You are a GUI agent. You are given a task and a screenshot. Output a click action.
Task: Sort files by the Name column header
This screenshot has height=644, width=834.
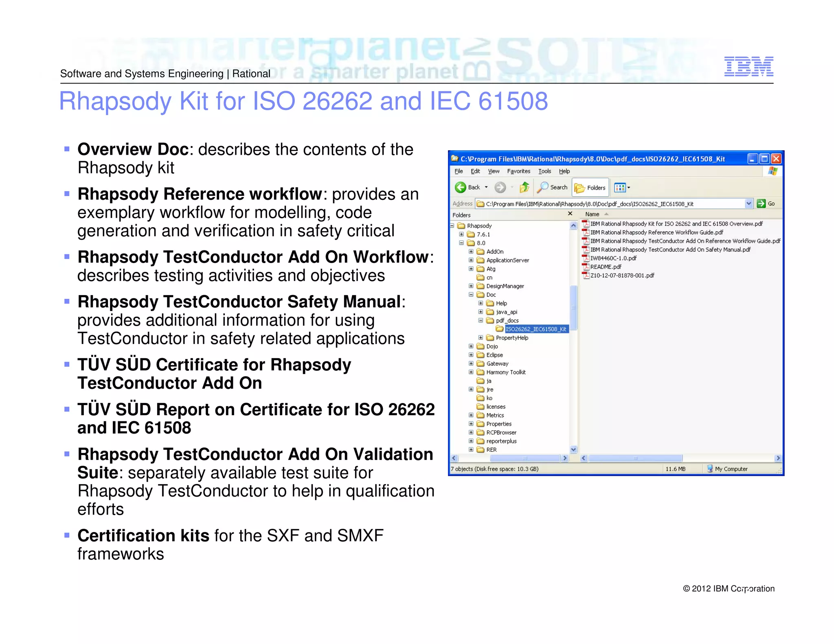pos(592,214)
